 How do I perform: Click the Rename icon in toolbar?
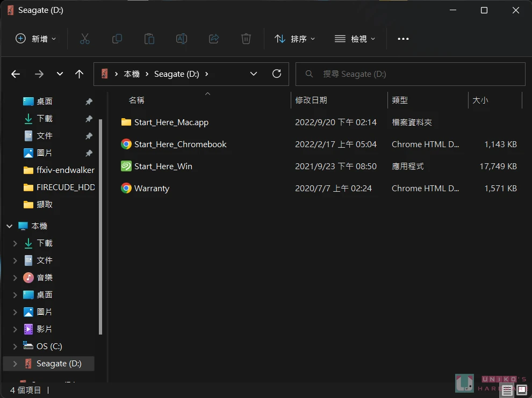[x=182, y=39]
